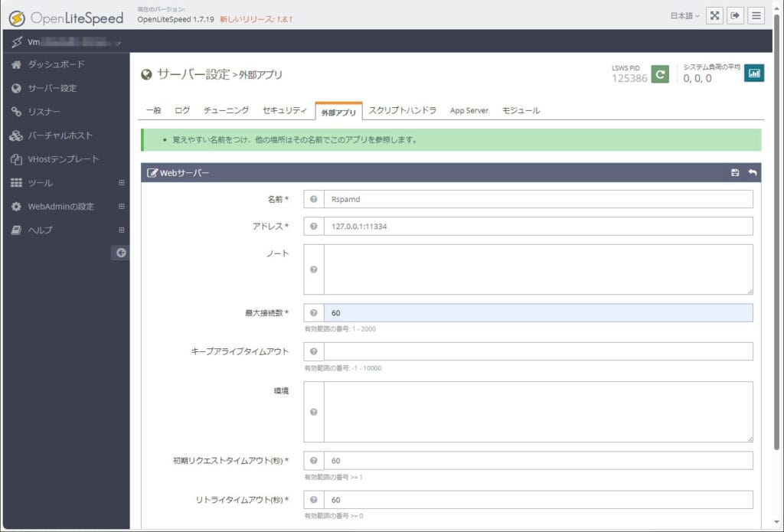Click the サーバー設定 breadcrumb heading
The height and width of the screenshot is (532, 784).
point(194,74)
